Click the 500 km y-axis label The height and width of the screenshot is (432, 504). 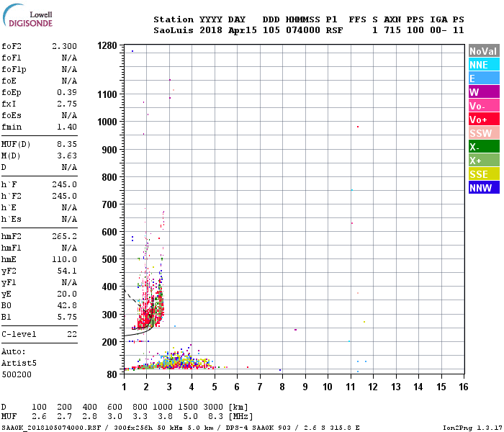coord(109,259)
